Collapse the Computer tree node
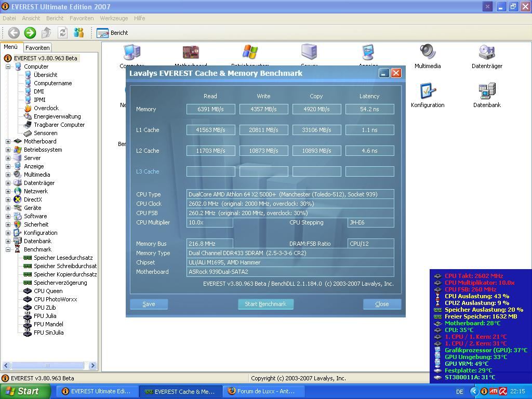This screenshot has width=532, height=399. [8, 66]
